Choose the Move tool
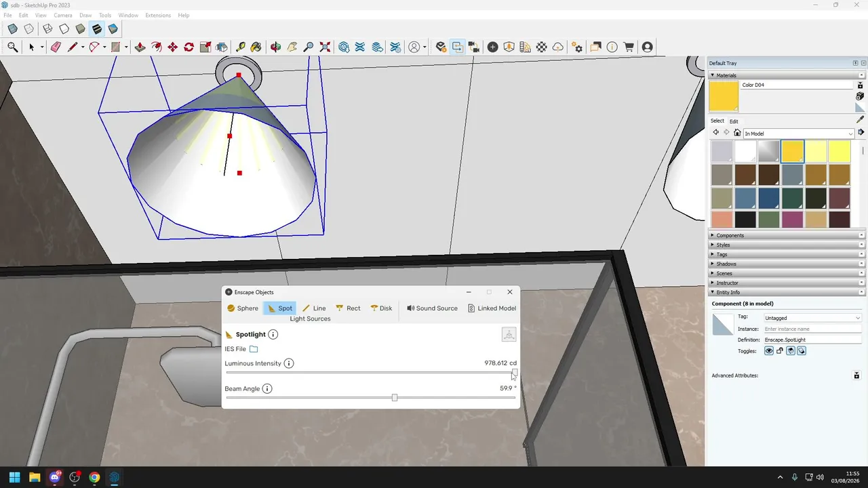868x488 pixels. pos(172,47)
